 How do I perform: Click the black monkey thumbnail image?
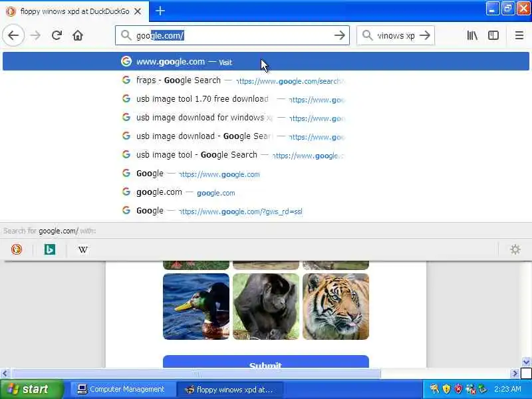266,307
